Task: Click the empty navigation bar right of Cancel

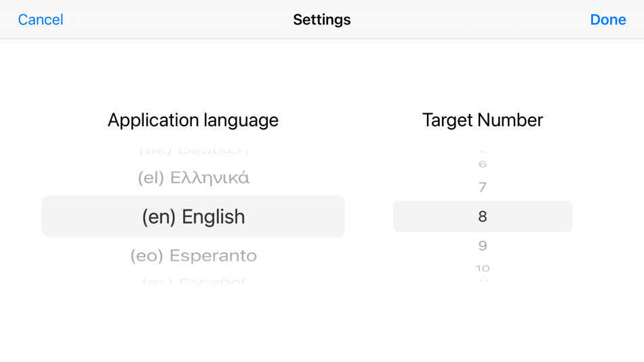Action: tap(169, 20)
